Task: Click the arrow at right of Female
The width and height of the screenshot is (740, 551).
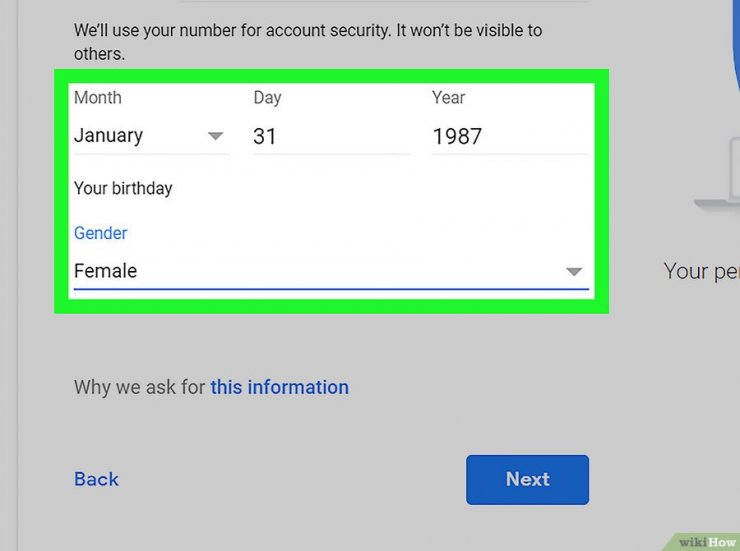Action: 574,272
